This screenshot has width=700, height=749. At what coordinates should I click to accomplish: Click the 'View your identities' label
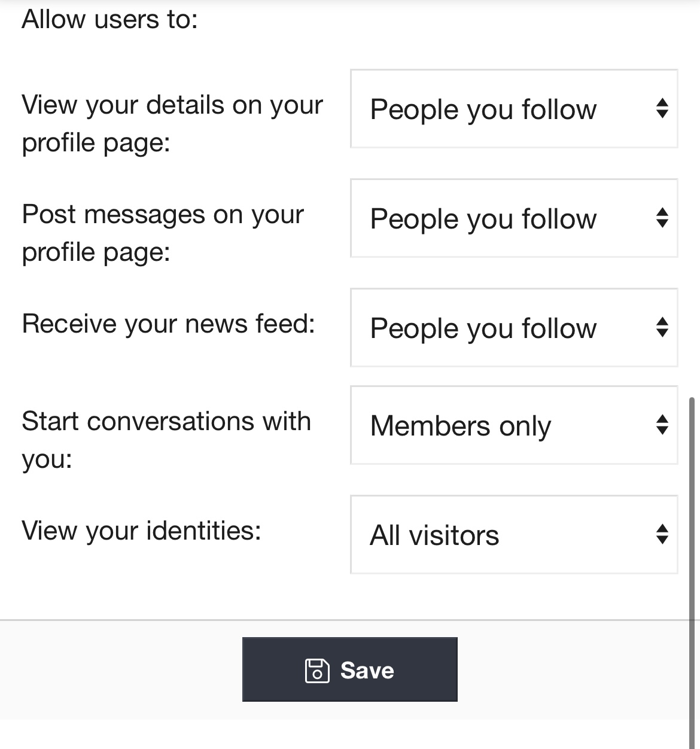click(x=141, y=531)
